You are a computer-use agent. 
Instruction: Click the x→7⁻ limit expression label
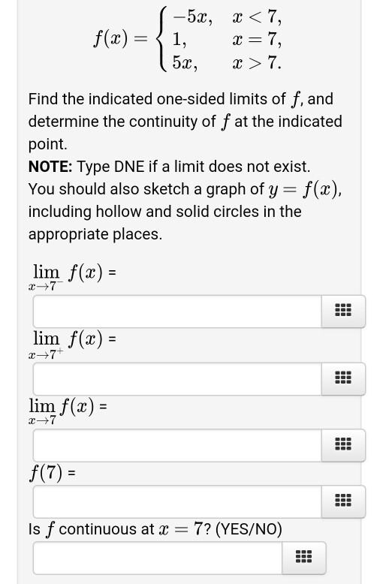coord(72,277)
